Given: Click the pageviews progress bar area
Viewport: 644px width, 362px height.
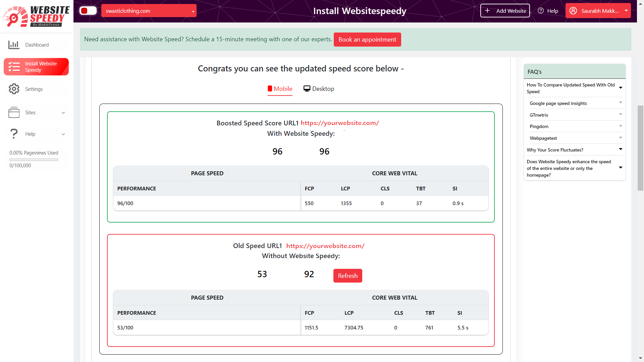Looking at the screenshot, I should [34, 159].
